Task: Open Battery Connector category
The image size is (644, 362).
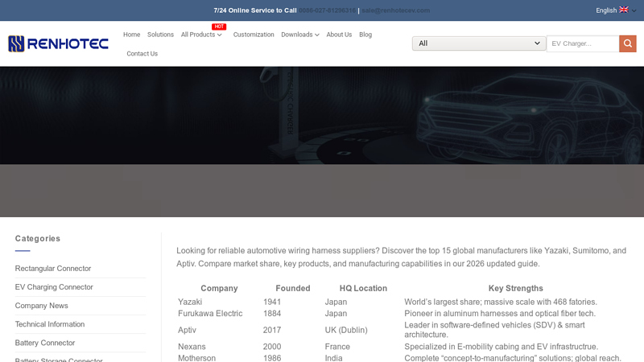Action: click(45, 343)
